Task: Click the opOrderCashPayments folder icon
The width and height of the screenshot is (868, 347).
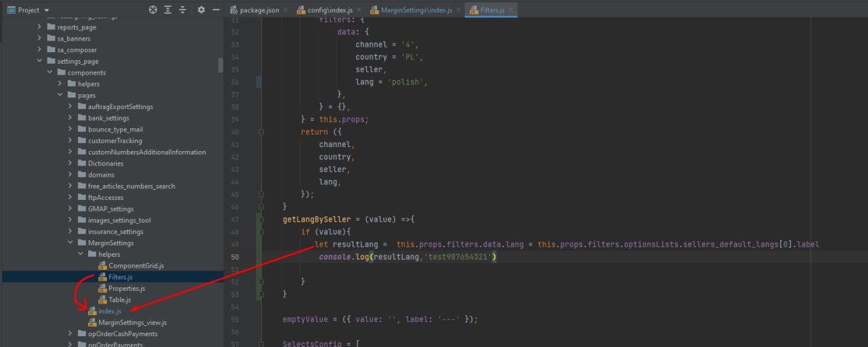Action: coord(81,333)
